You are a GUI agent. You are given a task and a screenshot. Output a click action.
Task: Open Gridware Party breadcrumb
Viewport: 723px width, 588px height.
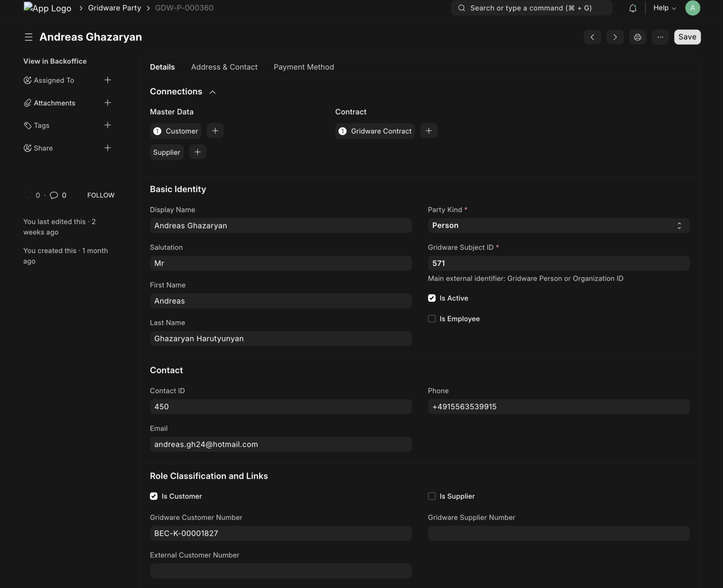tap(114, 8)
